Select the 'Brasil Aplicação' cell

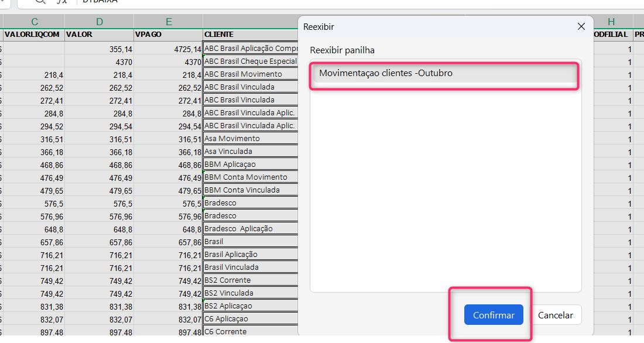(x=251, y=255)
